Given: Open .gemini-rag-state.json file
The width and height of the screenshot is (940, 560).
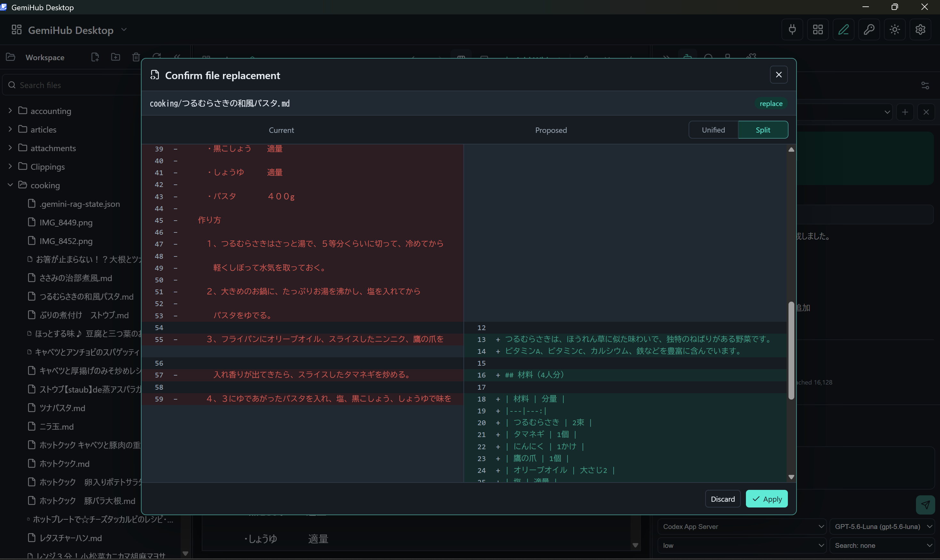Looking at the screenshot, I should click(79, 204).
